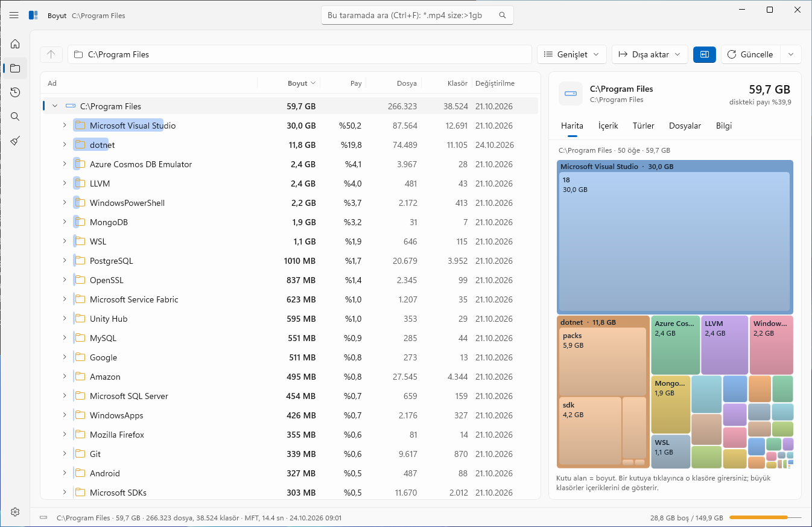The width and height of the screenshot is (812, 527).
Task: Expand the PostgreSQL folder row
Action: coord(65,261)
